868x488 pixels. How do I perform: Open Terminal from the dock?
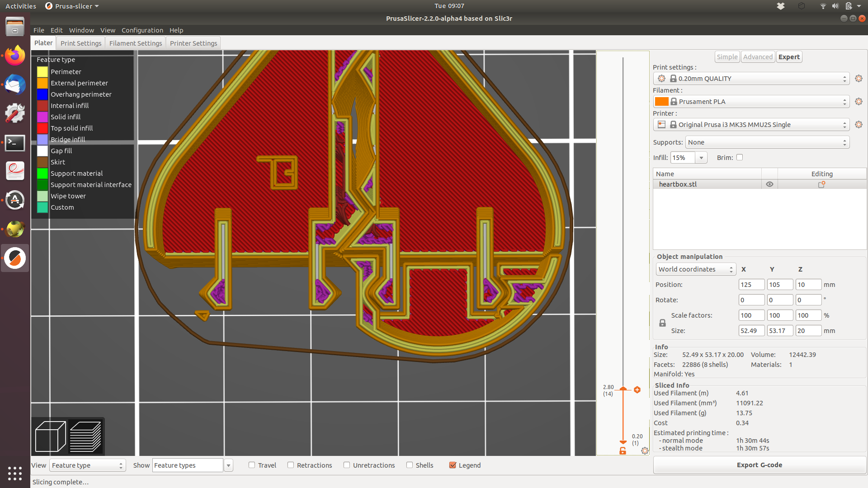(x=15, y=143)
